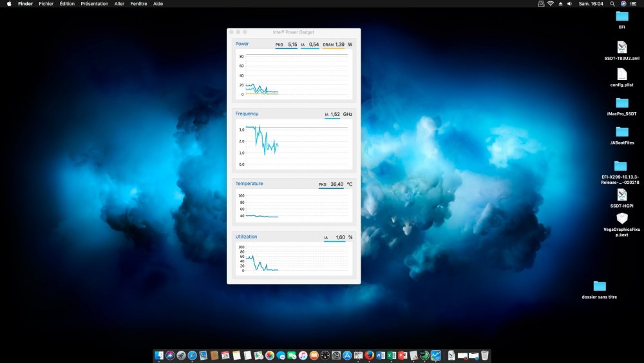Open the Fichier menu
The image size is (644, 363).
click(46, 4)
